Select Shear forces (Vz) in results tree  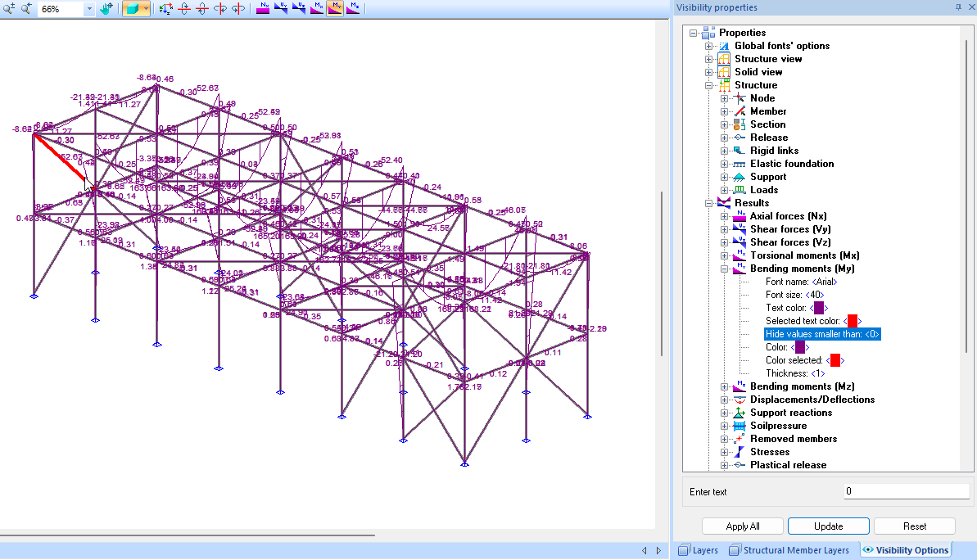click(790, 242)
